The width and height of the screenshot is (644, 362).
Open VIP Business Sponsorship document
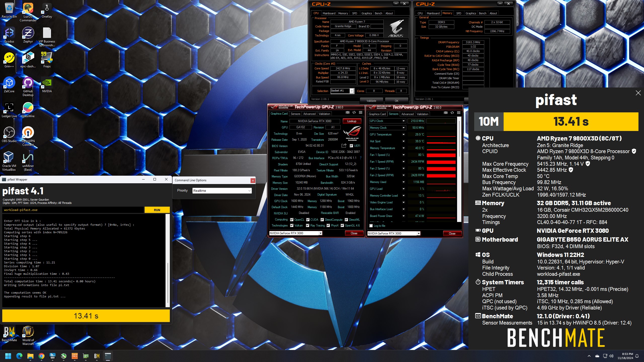coord(47,37)
